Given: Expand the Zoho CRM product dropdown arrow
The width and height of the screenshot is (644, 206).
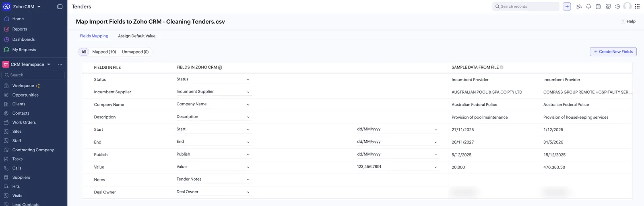Looking at the screenshot, I should pos(39,7).
